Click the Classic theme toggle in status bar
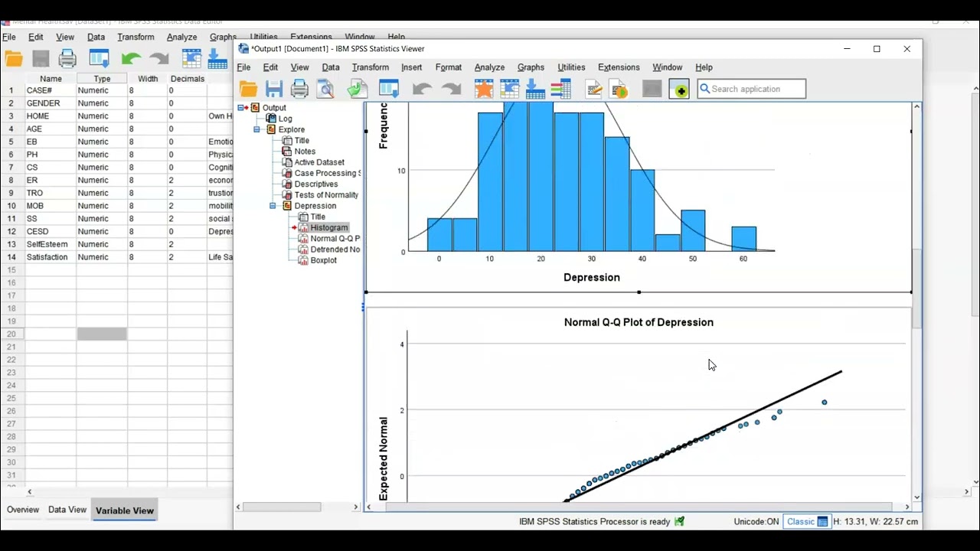Image resolution: width=980 pixels, height=551 pixels. [x=807, y=521]
